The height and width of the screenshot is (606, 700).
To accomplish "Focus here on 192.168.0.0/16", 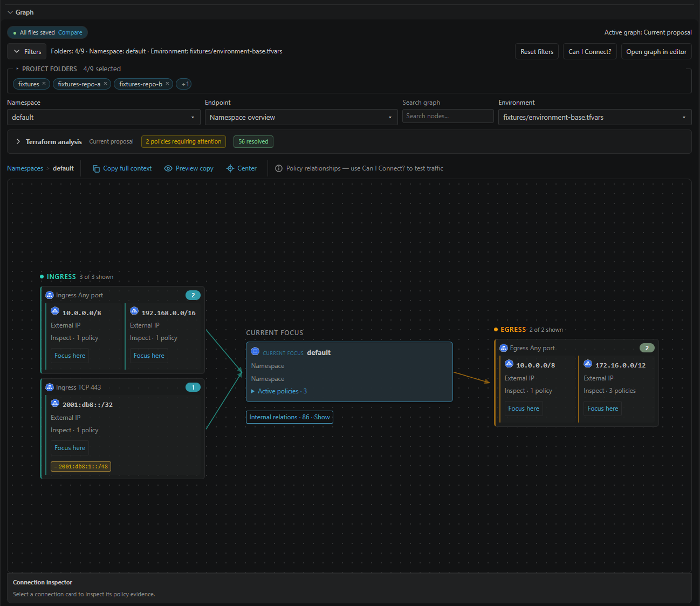I will [149, 356].
